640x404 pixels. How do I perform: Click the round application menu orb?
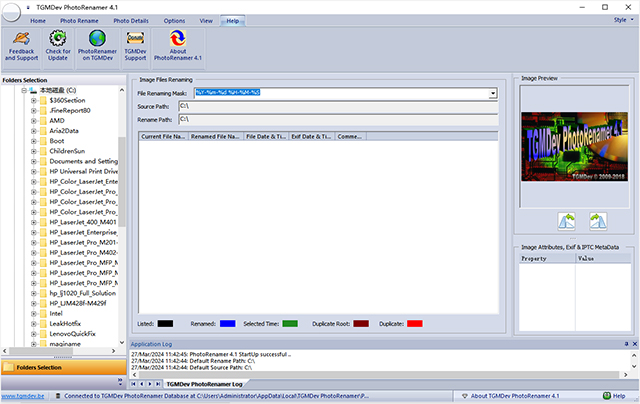[11, 12]
